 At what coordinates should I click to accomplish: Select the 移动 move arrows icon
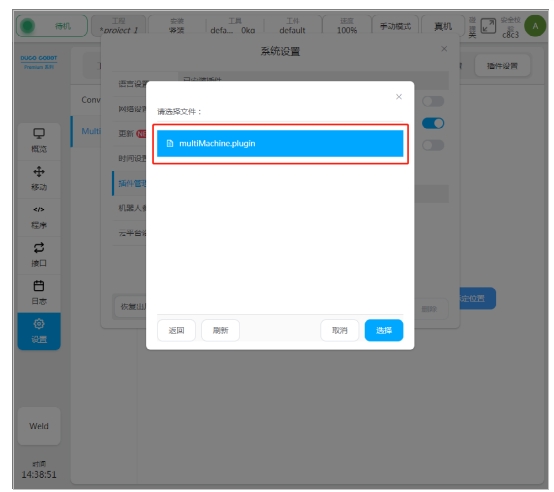tap(39, 172)
